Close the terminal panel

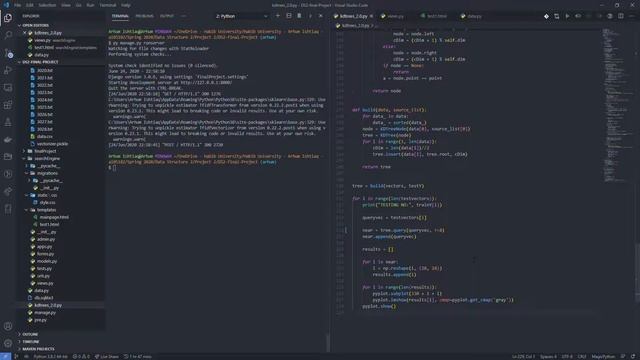tap(320, 16)
